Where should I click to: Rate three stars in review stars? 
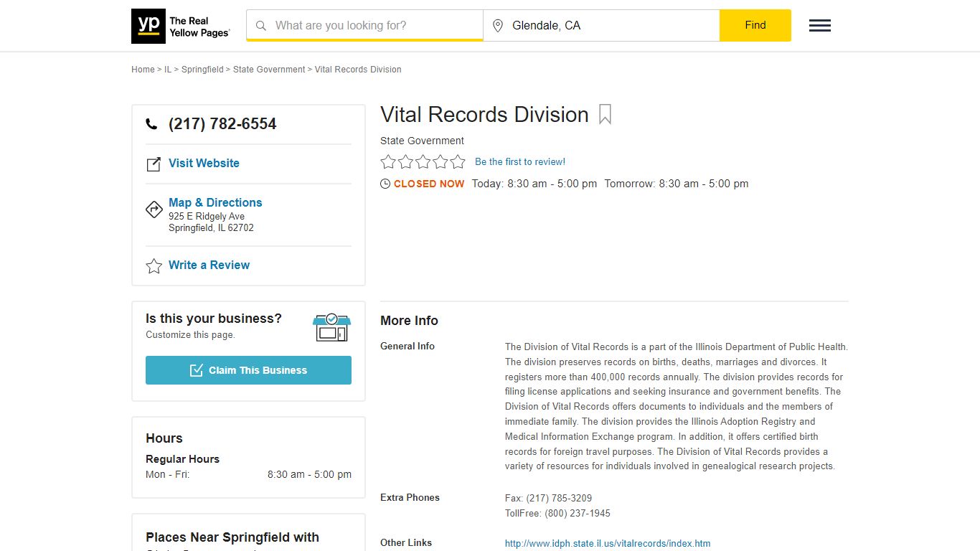[423, 161]
